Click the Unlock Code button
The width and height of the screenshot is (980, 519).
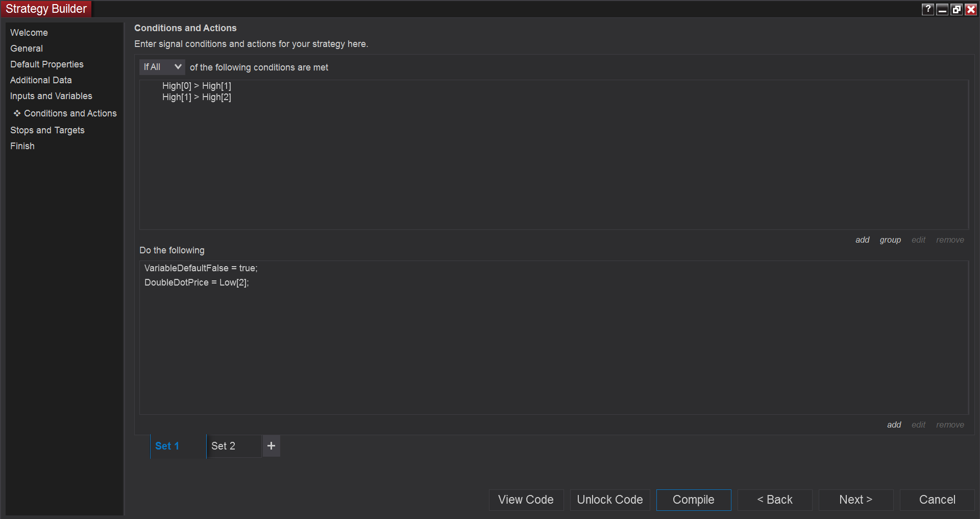click(x=609, y=500)
